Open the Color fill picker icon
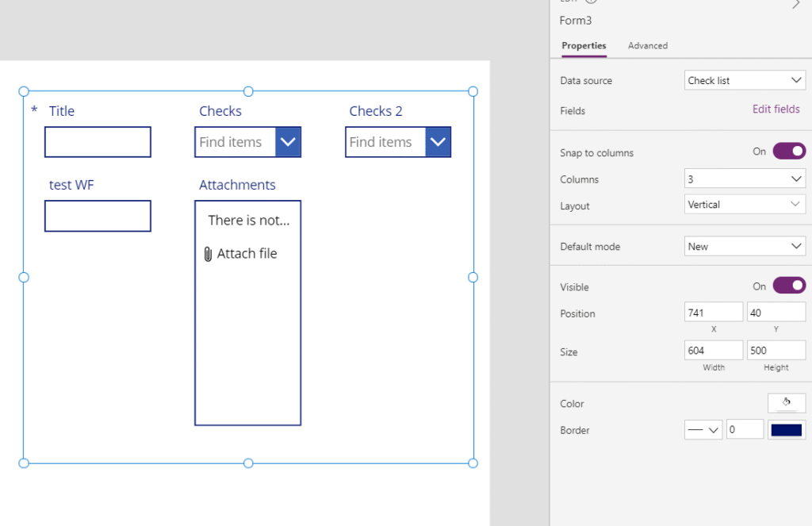812x526 pixels. (786, 403)
